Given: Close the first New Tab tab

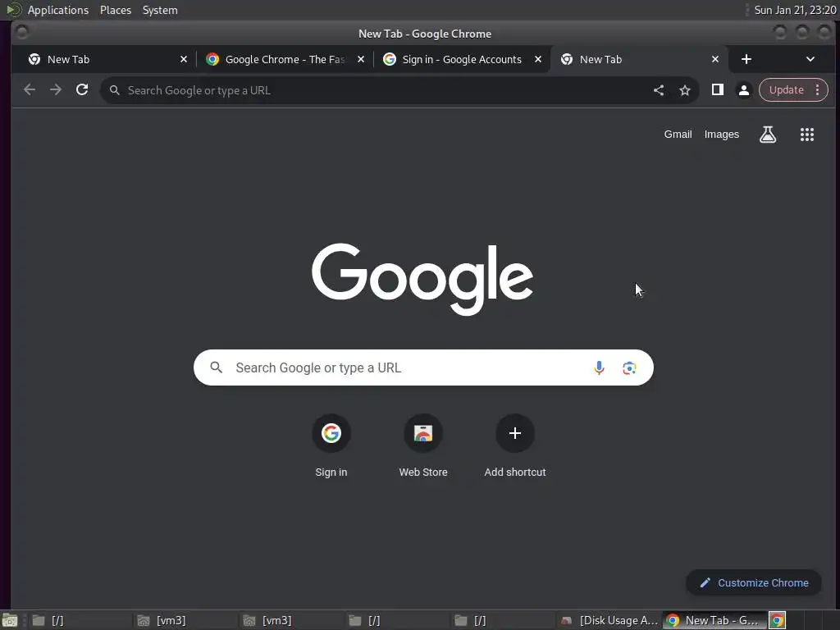Looking at the screenshot, I should [184, 59].
